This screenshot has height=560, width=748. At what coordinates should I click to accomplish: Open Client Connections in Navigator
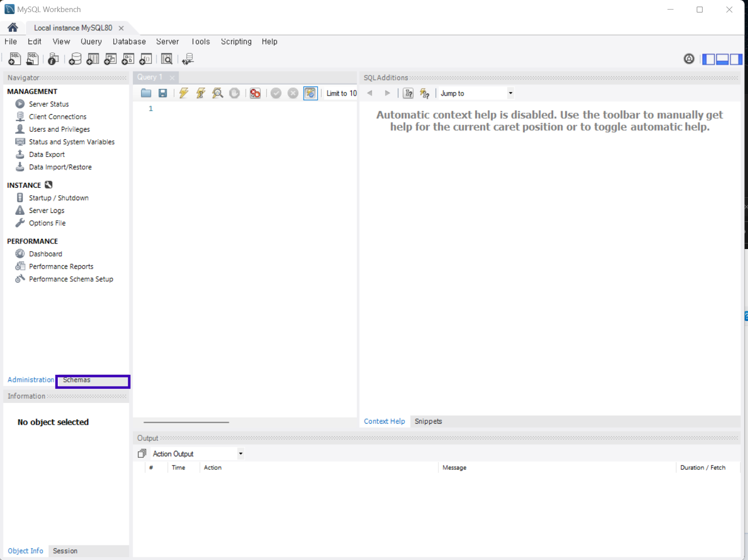pos(57,117)
